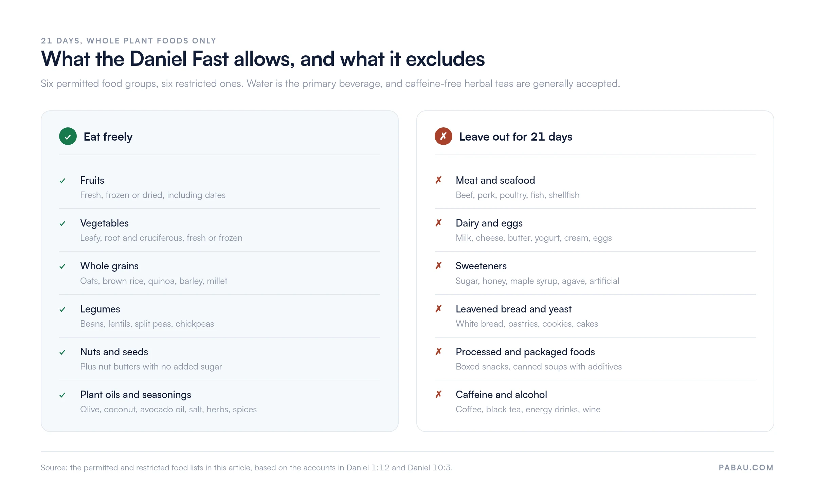
Task: Click the Eat freely heading
Action: [x=108, y=137]
